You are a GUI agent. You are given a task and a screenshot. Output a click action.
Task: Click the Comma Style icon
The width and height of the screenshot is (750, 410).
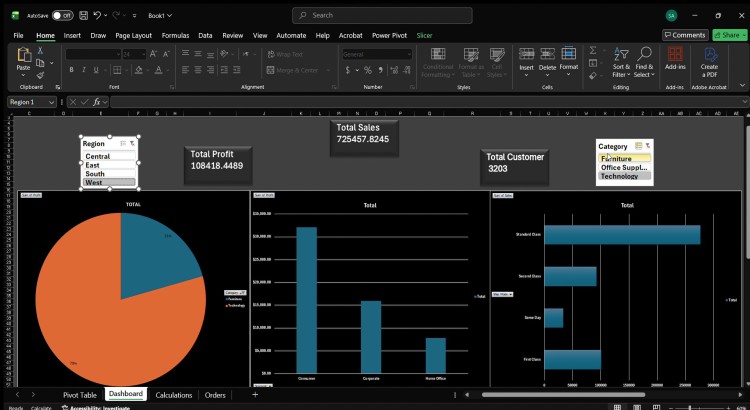pyautogui.click(x=380, y=70)
